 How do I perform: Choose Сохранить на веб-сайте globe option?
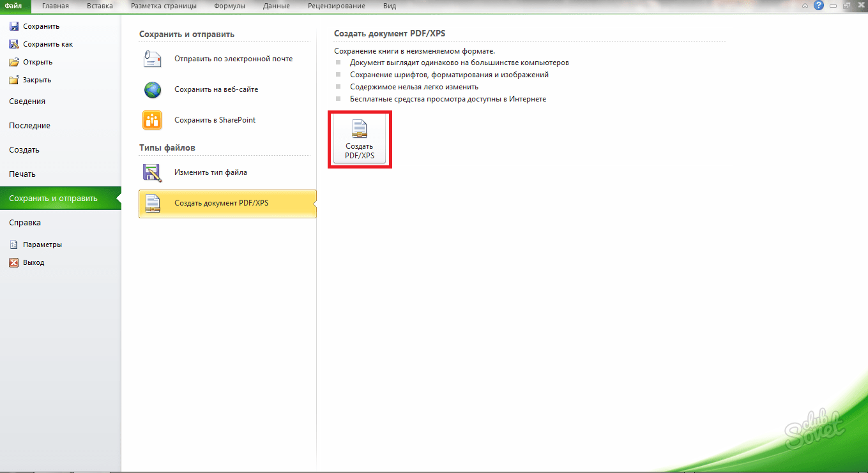pyautogui.click(x=153, y=89)
